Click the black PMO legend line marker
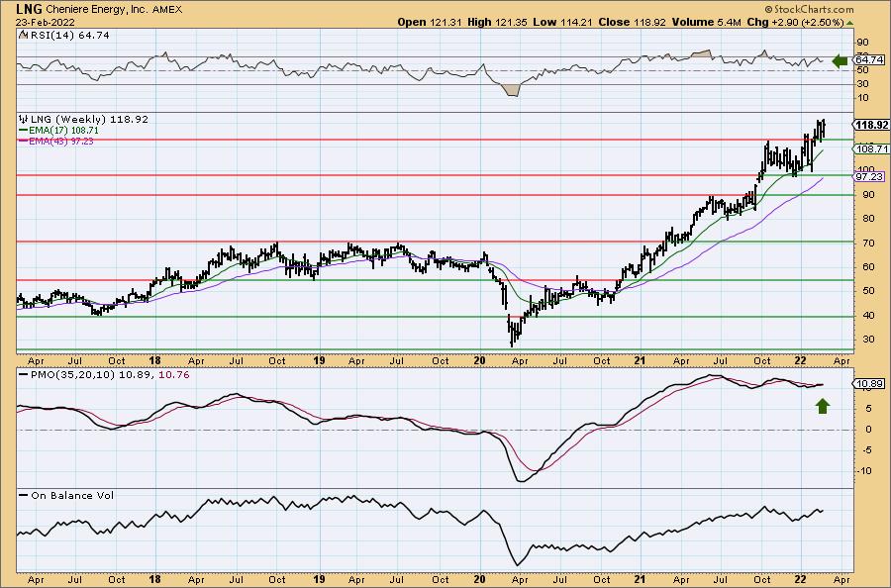Viewport: 891px width, 588px height. [x=24, y=375]
